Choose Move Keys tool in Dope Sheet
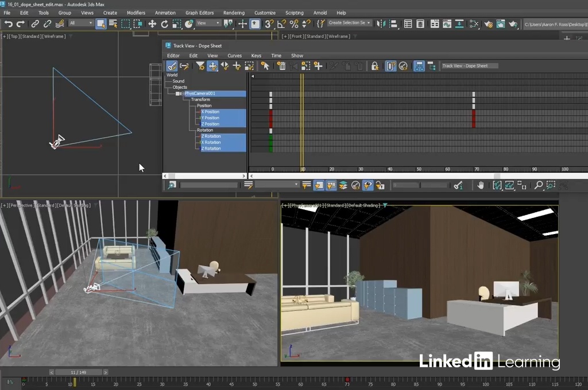This screenshot has height=390, width=588. [212, 66]
